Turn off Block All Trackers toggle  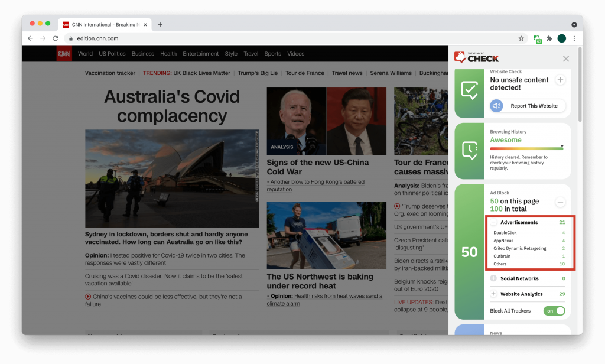coord(554,311)
